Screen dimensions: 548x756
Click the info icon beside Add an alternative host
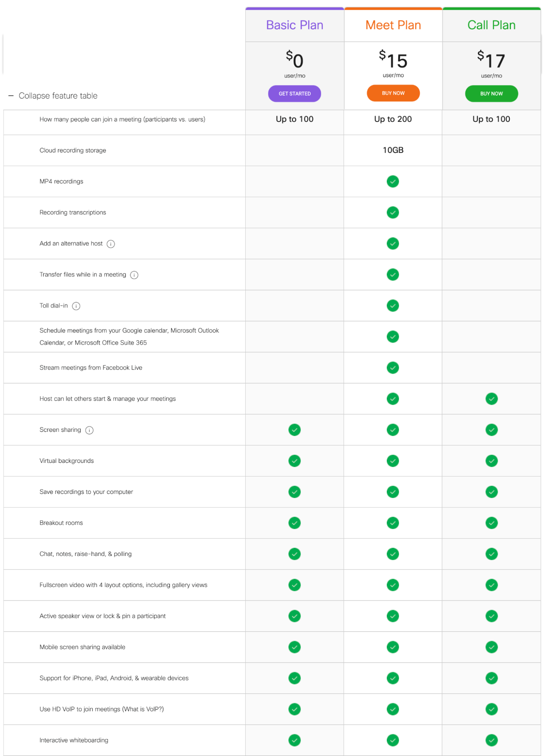(111, 244)
